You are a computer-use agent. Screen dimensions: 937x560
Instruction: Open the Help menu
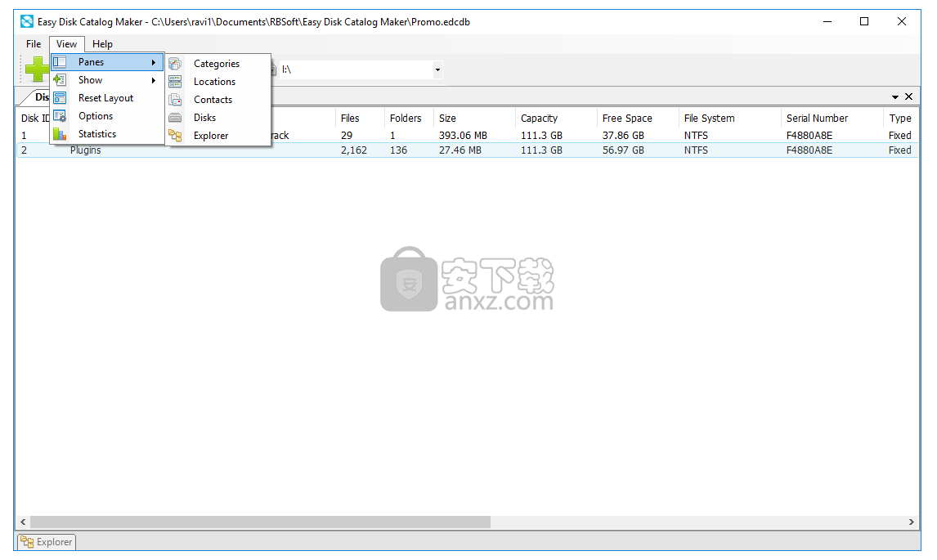102,43
